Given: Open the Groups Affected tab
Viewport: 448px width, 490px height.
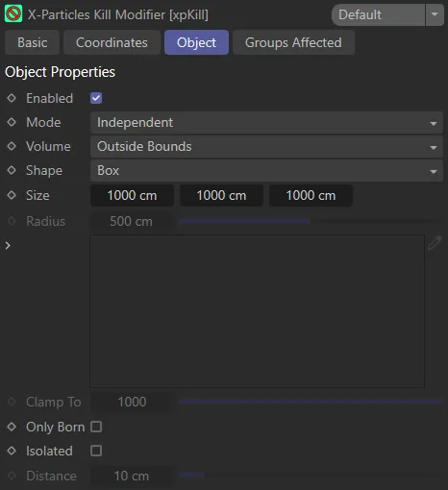Looking at the screenshot, I should click(293, 42).
